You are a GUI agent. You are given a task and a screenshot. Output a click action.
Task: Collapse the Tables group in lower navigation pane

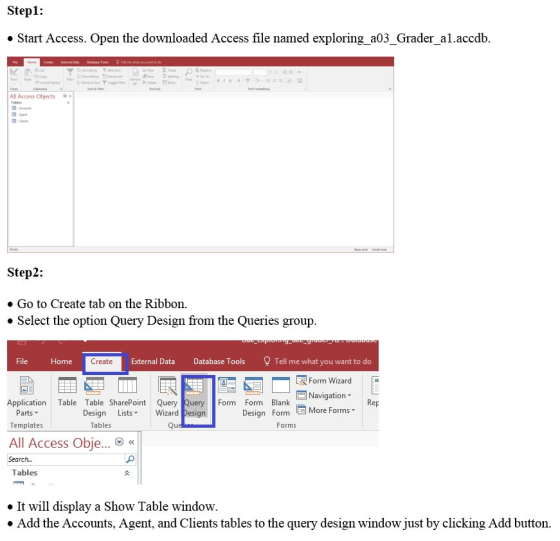tap(127, 473)
